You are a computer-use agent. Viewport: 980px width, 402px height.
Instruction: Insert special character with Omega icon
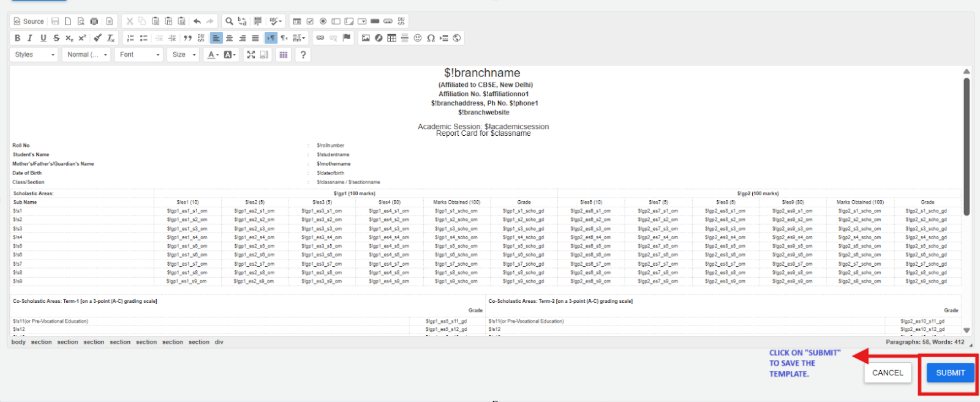(431, 38)
